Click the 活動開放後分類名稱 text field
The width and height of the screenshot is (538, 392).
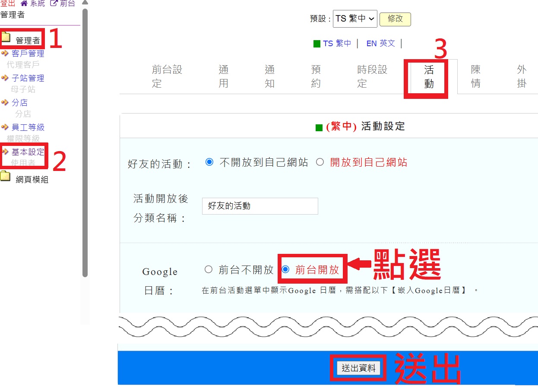click(260, 206)
